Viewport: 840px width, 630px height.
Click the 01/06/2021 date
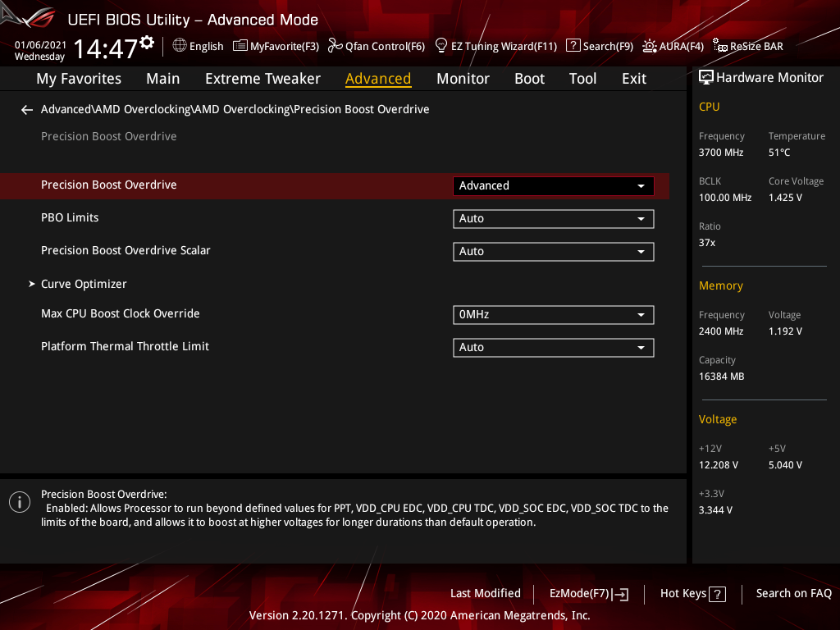[x=40, y=45]
